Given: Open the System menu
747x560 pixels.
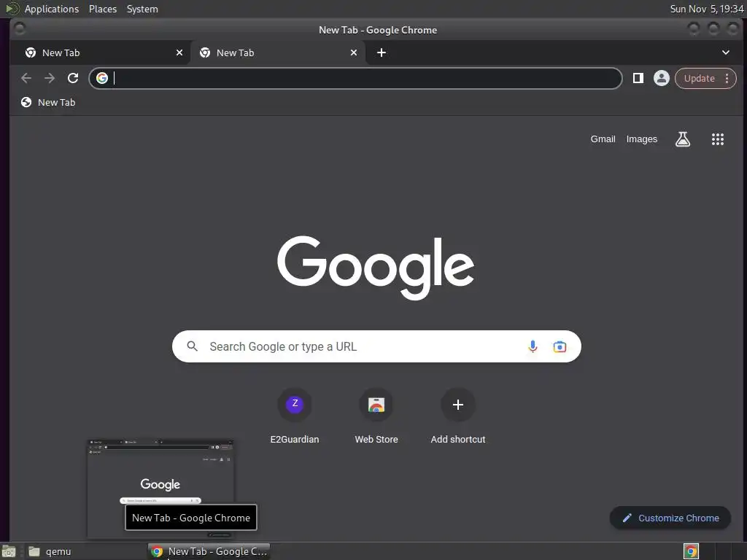Looking at the screenshot, I should pyautogui.click(x=142, y=9).
